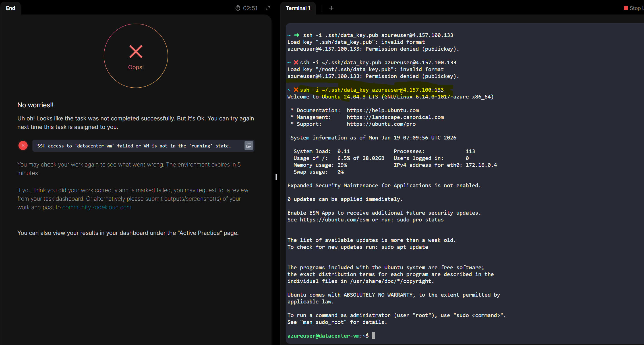This screenshot has height=345, width=644.
Task: Open the community.kodekloud.com link
Action: point(97,207)
